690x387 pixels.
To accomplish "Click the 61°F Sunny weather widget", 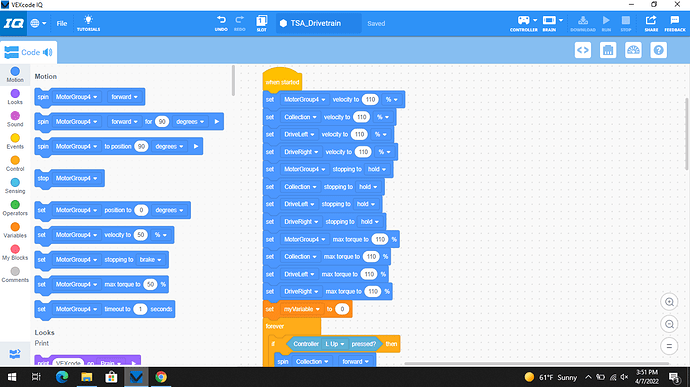I will point(551,377).
